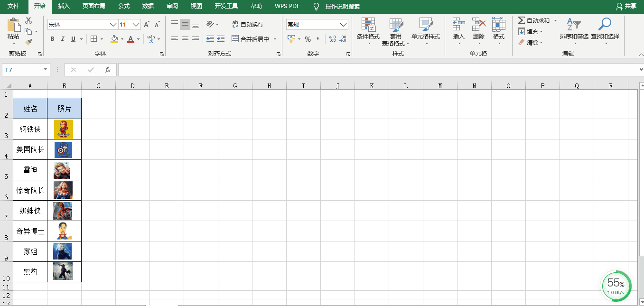The height and width of the screenshot is (306, 644).
Task: Open the number format 常规 dropdown
Action: pyautogui.click(x=344, y=25)
